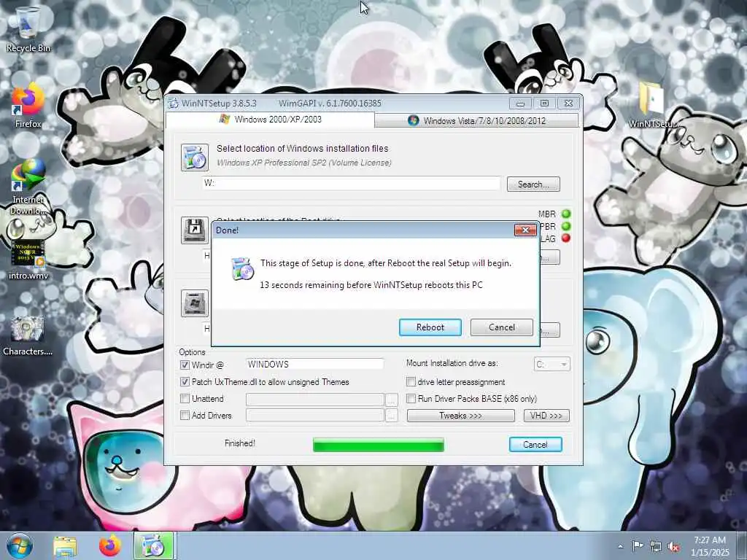The width and height of the screenshot is (747, 560).
Task: Click the PBR green status indicator
Action: point(566,226)
